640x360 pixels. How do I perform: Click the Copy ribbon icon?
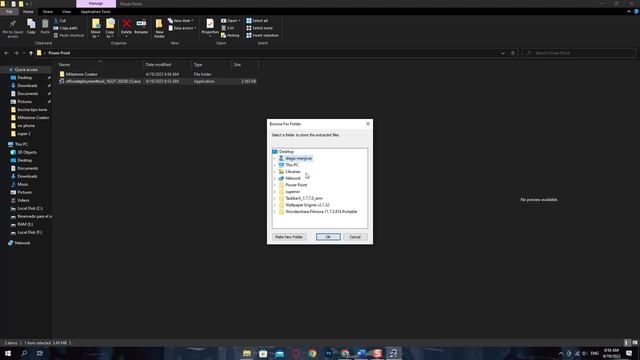tap(31, 24)
